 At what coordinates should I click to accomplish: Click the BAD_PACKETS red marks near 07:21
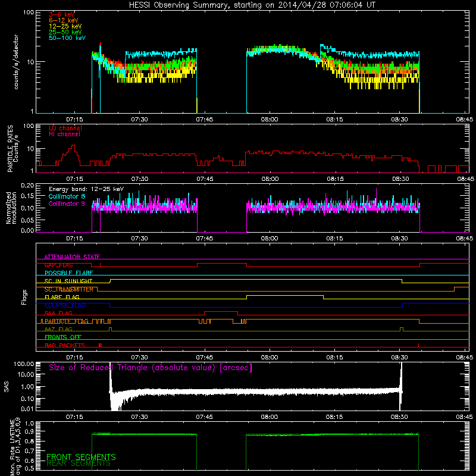click(x=101, y=345)
